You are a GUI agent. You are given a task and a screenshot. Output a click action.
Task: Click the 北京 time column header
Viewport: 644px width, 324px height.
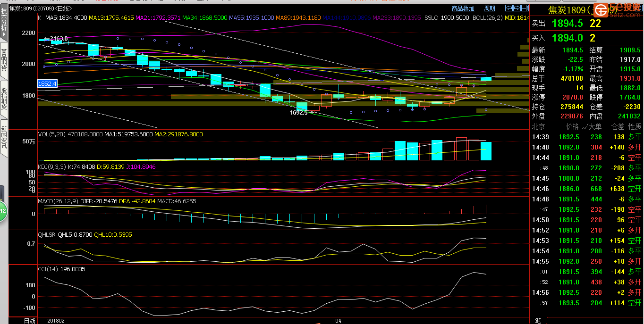tap(539, 126)
